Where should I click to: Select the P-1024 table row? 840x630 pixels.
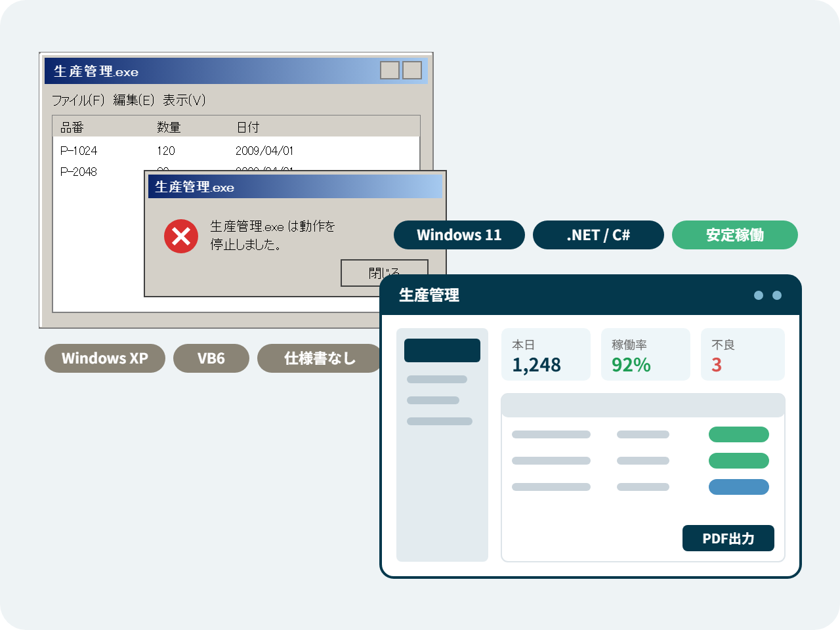(236, 151)
